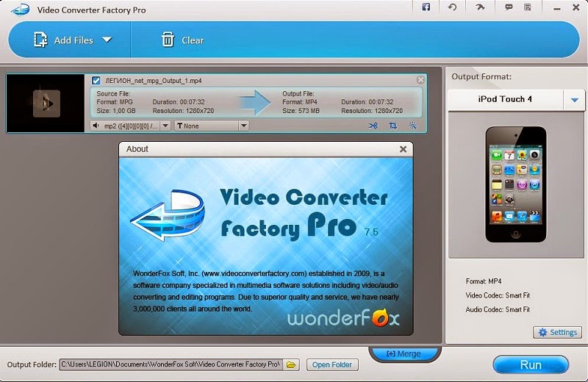Open output Settings
The height and width of the screenshot is (382, 588).
tap(558, 332)
